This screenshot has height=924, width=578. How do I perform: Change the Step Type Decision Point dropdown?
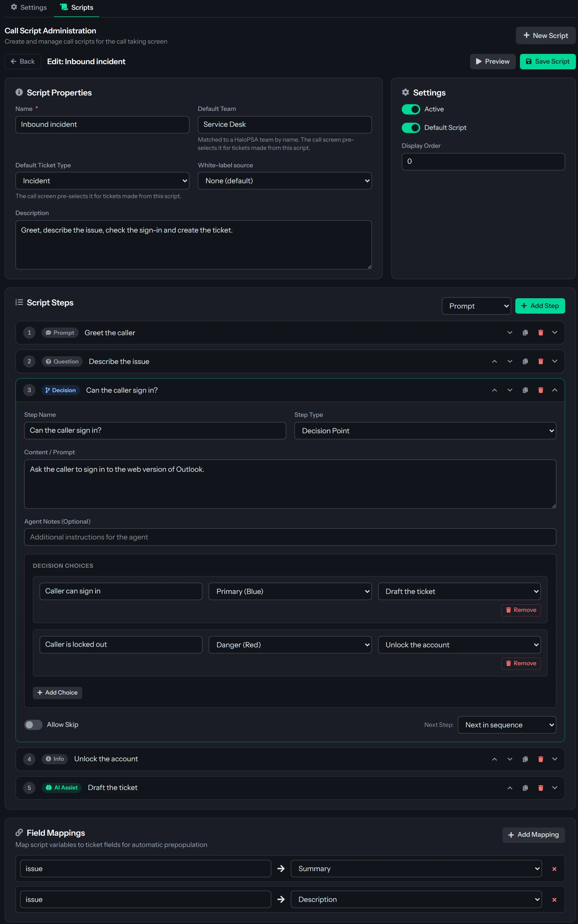pos(425,431)
